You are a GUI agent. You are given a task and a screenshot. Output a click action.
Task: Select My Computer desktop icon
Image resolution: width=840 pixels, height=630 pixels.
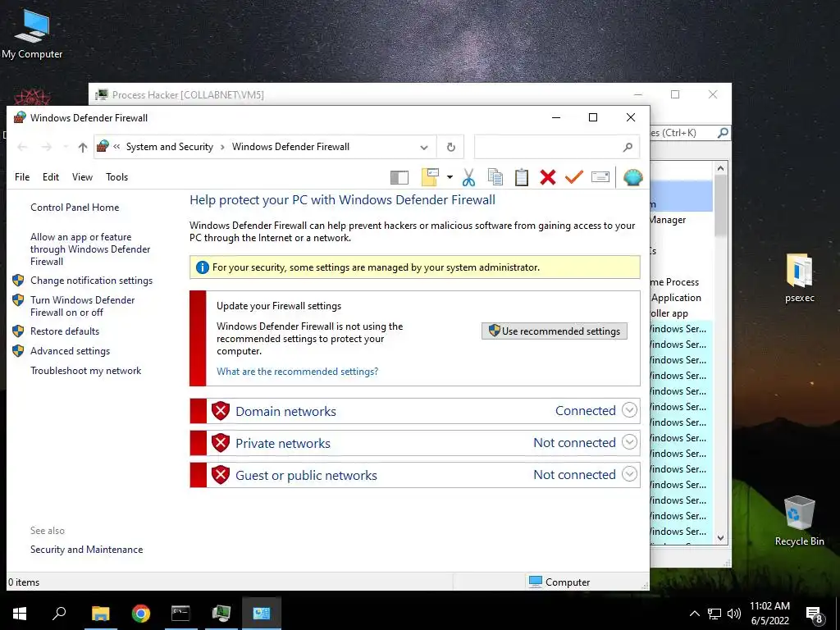click(x=32, y=34)
